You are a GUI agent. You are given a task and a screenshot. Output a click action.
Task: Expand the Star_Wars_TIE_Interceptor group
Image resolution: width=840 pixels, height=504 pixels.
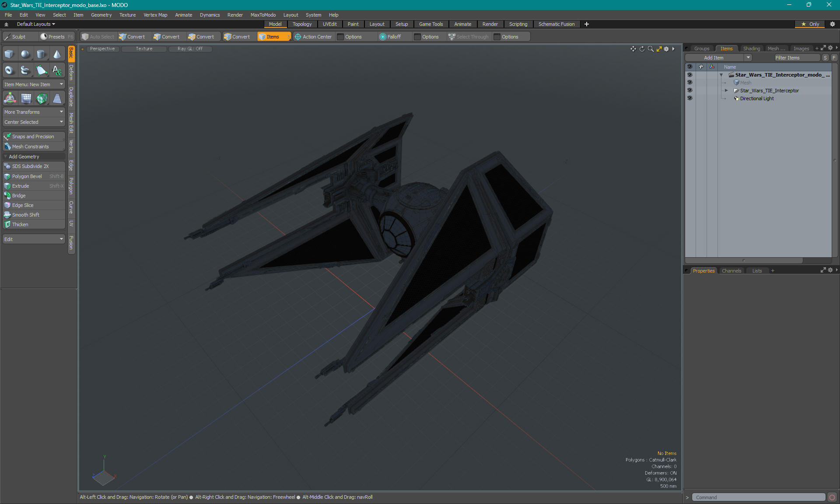tap(726, 91)
